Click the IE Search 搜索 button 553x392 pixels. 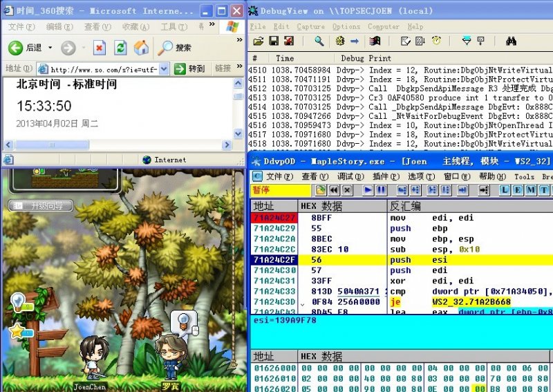tap(174, 48)
